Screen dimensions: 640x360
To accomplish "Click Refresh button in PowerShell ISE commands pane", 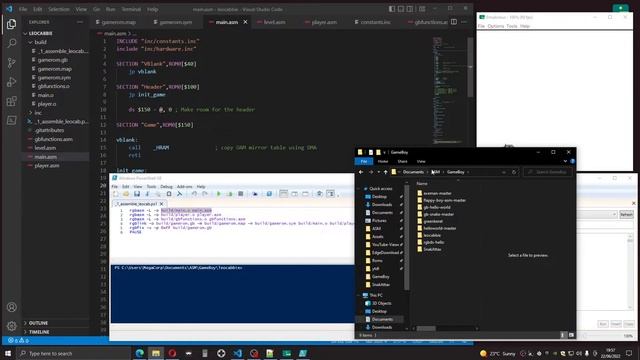I will tap(626, 214).
